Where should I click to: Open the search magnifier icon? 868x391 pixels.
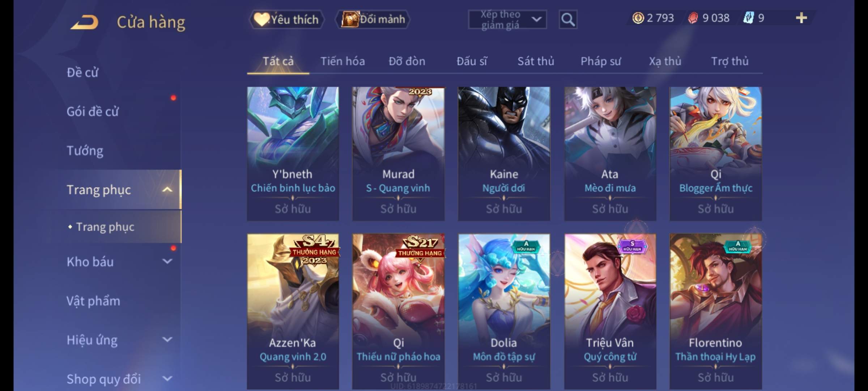point(568,20)
